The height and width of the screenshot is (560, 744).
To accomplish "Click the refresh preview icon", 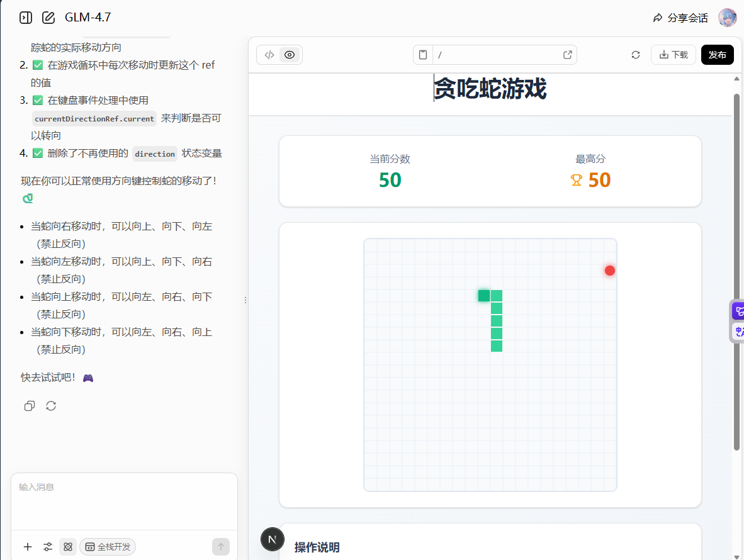I will point(636,55).
